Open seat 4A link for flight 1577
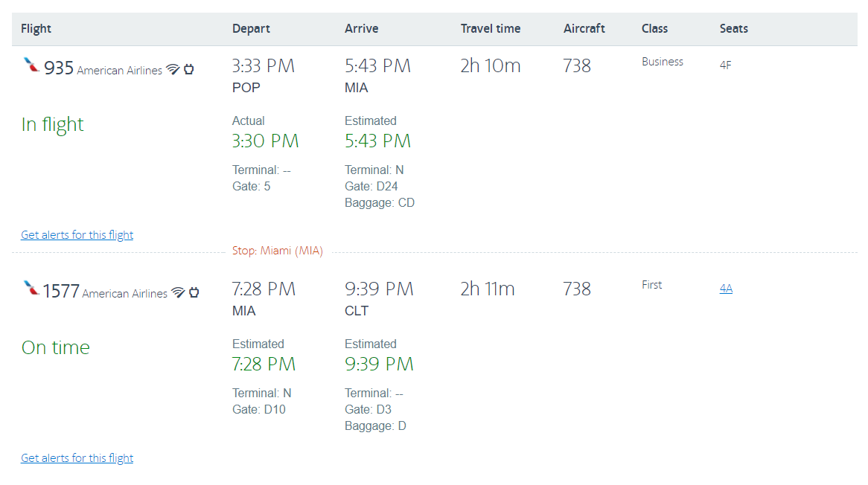Image resolution: width=868 pixels, height=485 pixels. coord(726,289)
